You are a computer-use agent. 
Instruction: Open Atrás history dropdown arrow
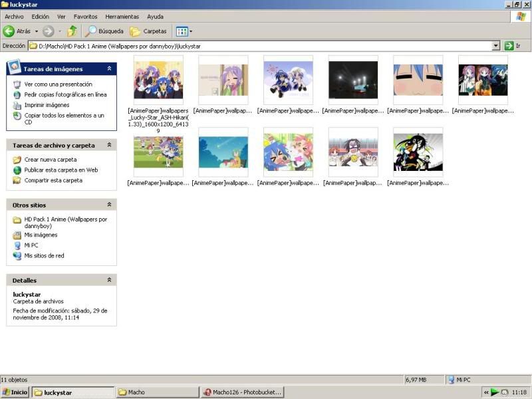point(37,31)
